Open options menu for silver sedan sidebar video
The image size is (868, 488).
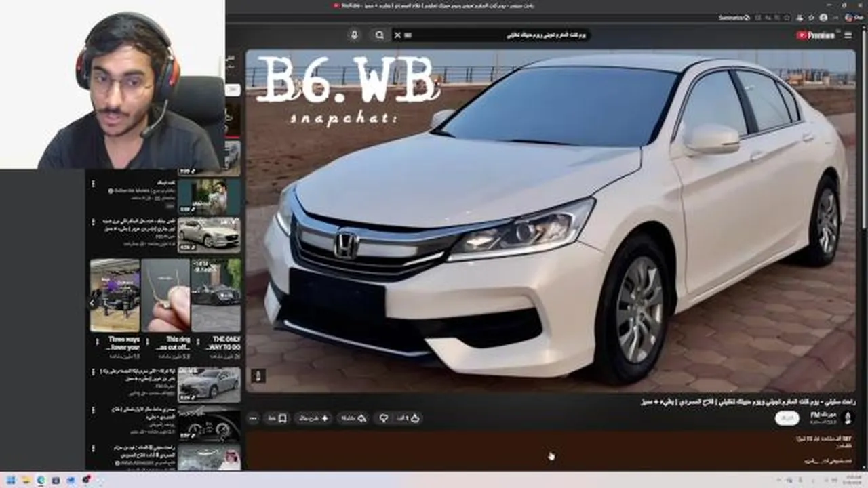[x=92, y=372]
